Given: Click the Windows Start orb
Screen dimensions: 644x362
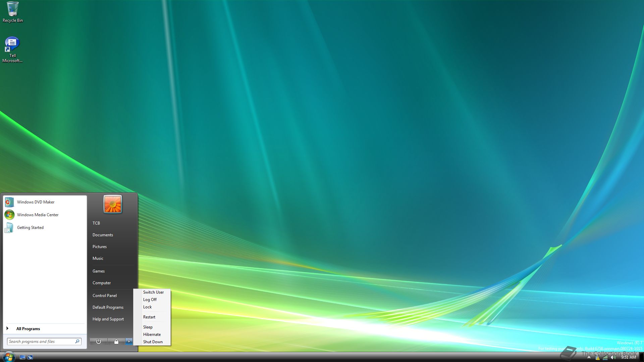Looking at the screenshot, I should point(9,357).
